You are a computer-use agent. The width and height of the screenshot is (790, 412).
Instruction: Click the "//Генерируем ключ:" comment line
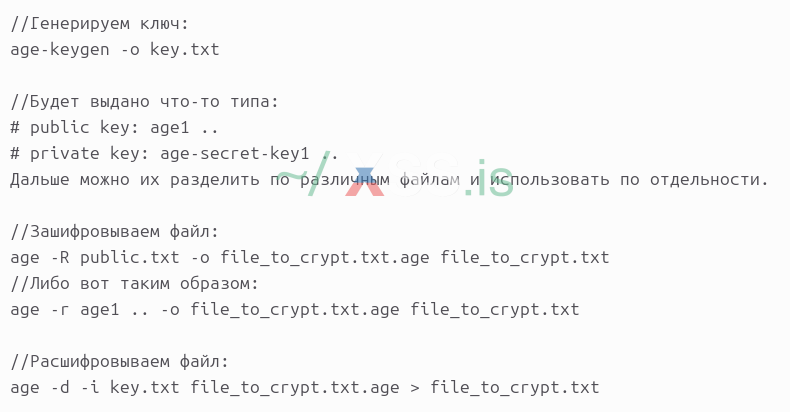pyautogui.click(x=90, y=23)
